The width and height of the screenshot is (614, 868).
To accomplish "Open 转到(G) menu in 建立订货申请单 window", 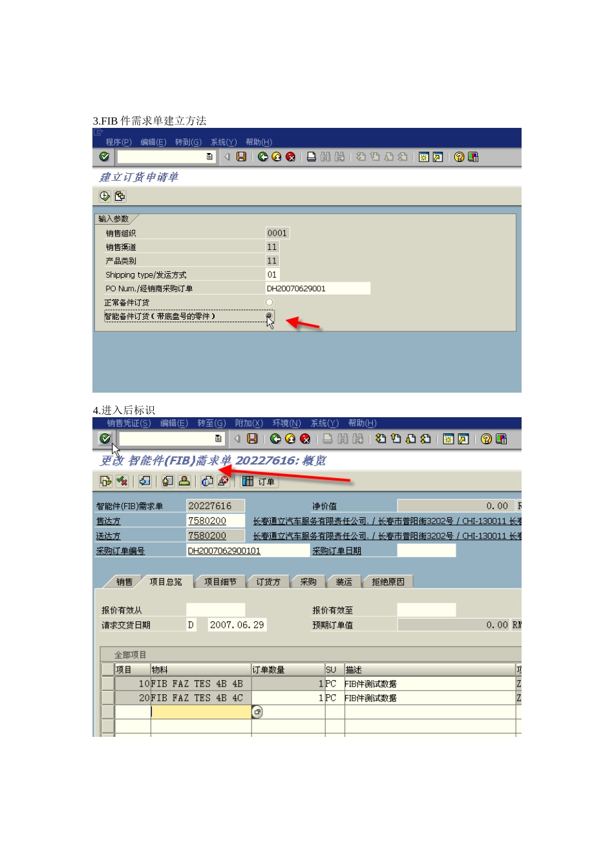I will (x=189, y=142).
